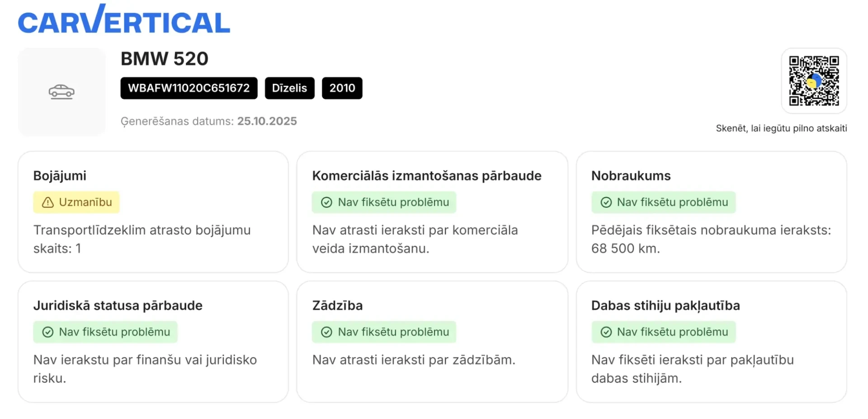Click the 2010 year badge
868x419 pixels.
point(342,88)
